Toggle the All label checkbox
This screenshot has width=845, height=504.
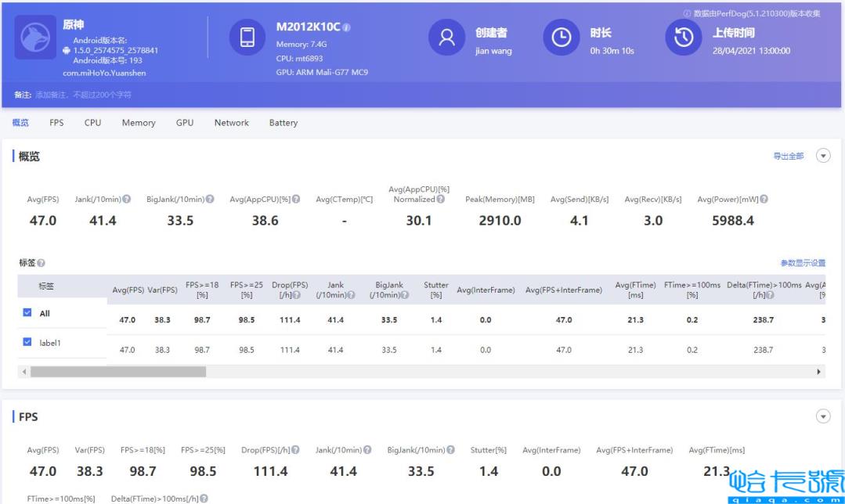click(27, 313)
